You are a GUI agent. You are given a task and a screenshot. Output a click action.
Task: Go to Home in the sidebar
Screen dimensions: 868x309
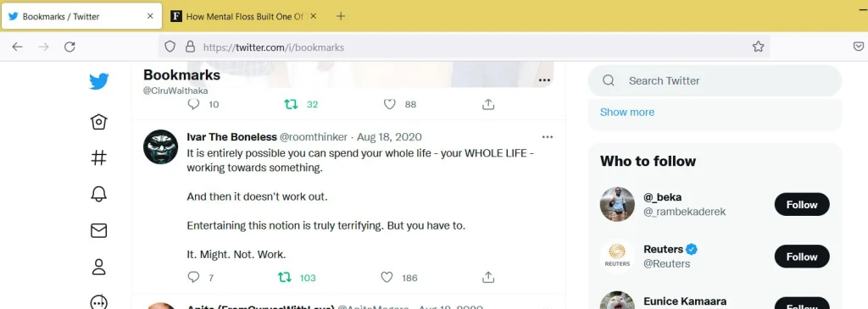pos(98,122)
